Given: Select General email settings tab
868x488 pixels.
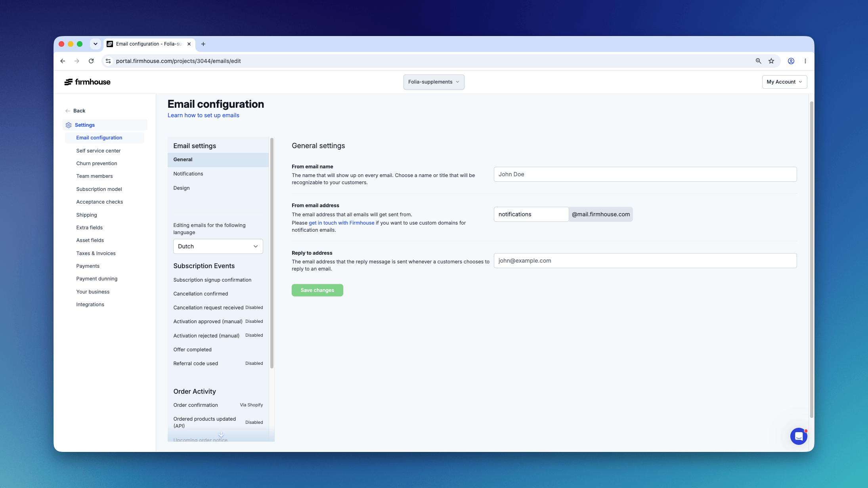Looking at the screenshot, I should [218, 160].
